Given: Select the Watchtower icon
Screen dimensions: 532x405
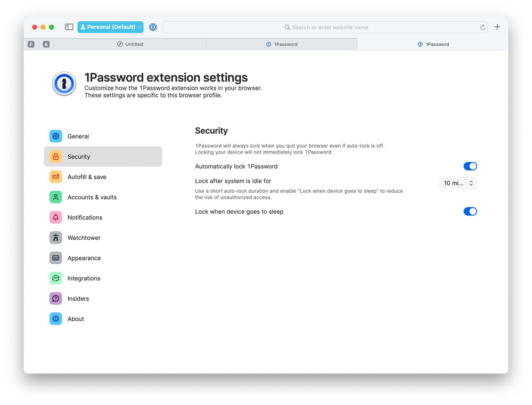Looking at the screenshot, I should (55, 238).
